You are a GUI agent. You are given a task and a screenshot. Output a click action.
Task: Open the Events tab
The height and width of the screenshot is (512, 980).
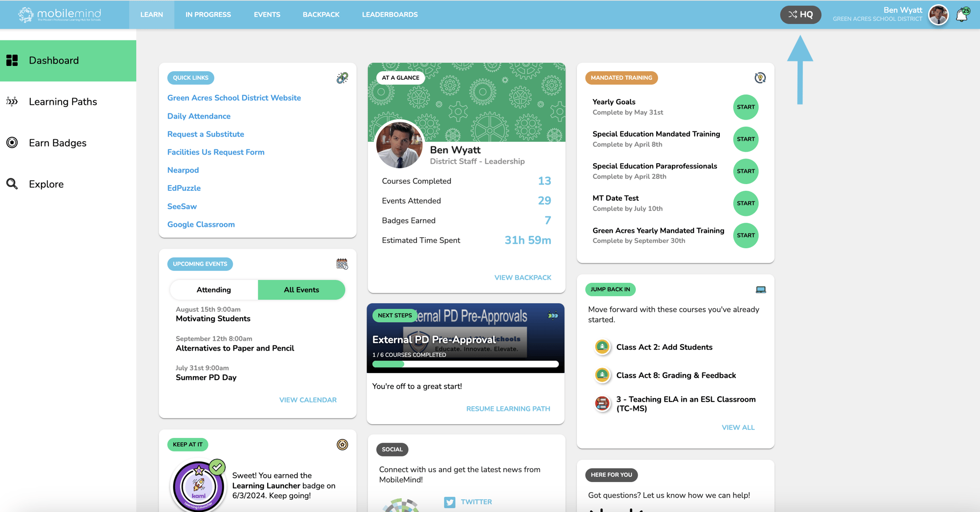pyautogui.click(x=267, y=15)
